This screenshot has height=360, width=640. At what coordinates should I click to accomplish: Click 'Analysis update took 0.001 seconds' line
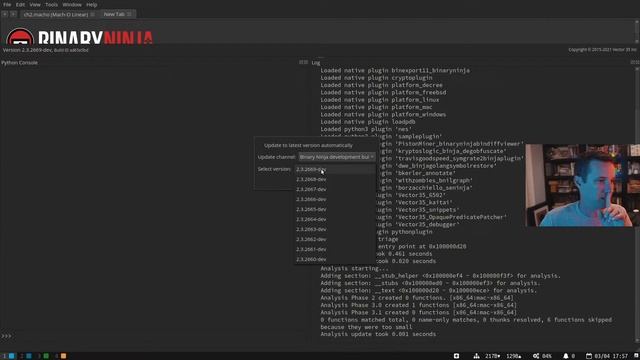pyautogui.click(x=378, y=334)
